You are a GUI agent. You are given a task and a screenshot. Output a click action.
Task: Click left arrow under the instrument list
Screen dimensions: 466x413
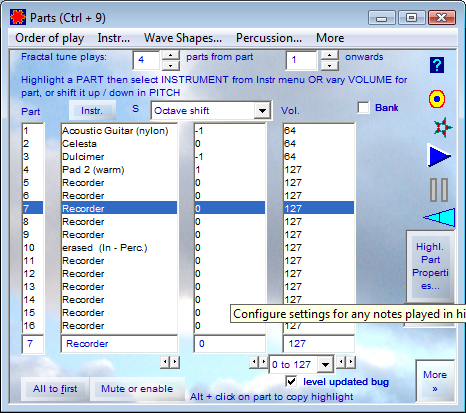pos(164,362)
